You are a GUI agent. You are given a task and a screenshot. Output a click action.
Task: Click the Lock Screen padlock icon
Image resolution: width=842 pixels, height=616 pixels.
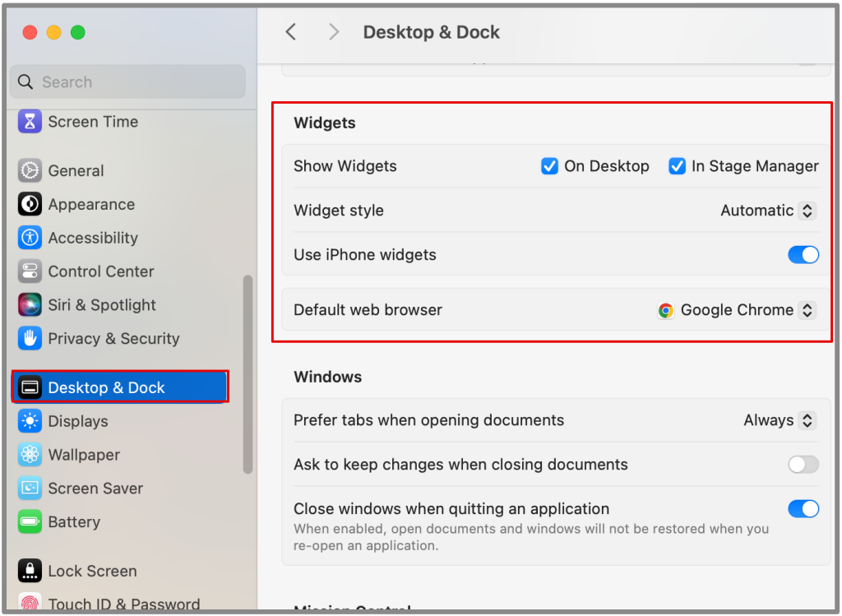30,570
